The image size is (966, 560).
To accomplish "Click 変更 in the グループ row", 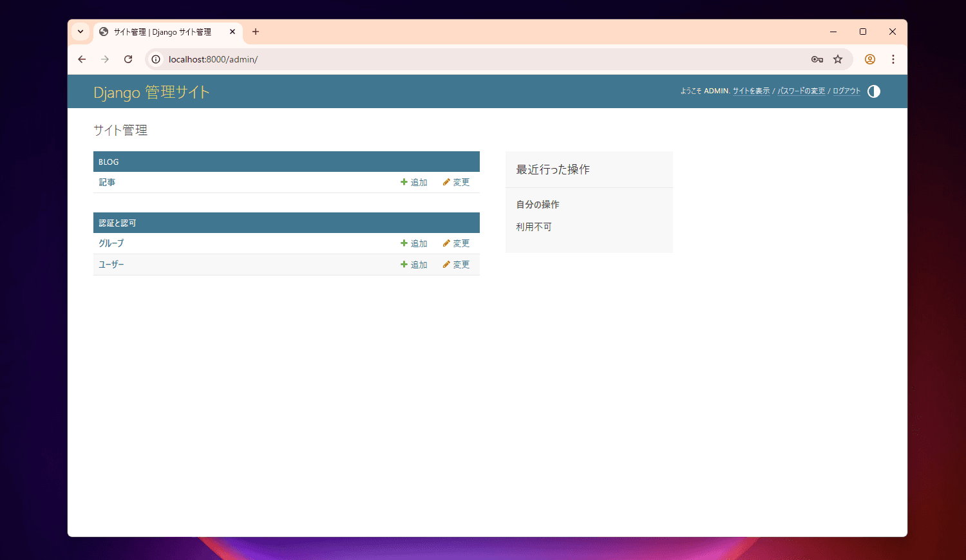I will tap(456, 243).
